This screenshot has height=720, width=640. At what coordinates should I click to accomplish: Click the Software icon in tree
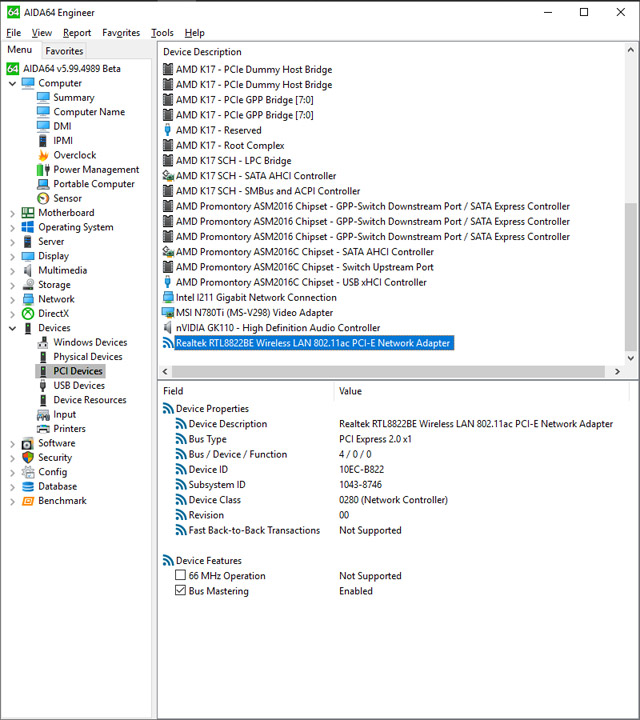point(28,443)
